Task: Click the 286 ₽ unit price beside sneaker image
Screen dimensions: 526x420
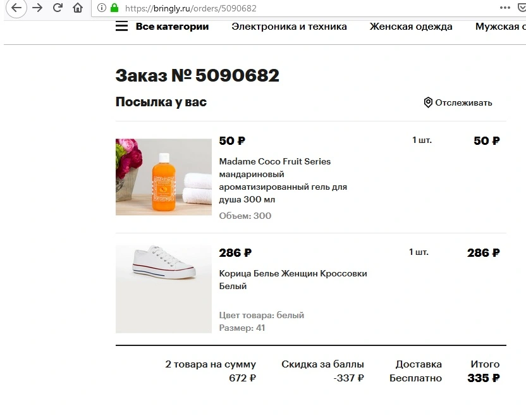Action: pyautogui.click(x=235, y=253)
